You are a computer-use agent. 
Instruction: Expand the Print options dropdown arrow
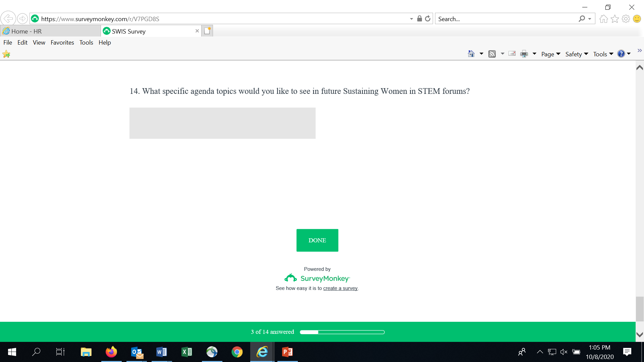click(534, 54)
